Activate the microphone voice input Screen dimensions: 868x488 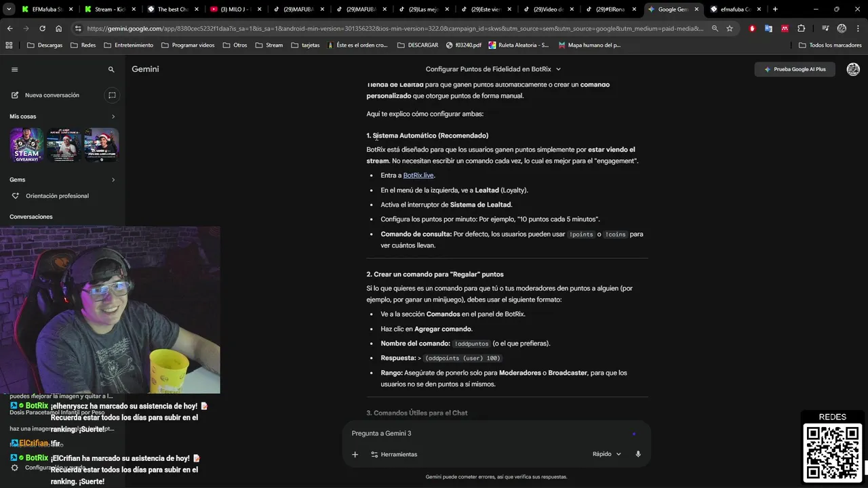tap(638, 454)
